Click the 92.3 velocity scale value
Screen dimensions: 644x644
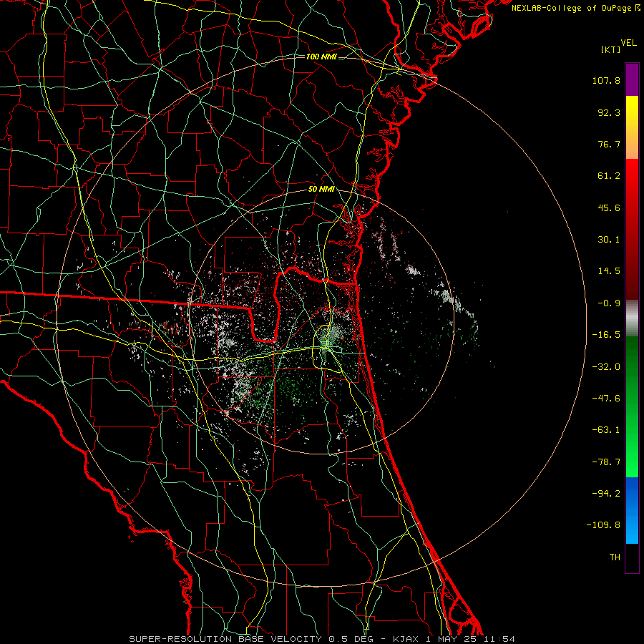click(x=609, y=112)
